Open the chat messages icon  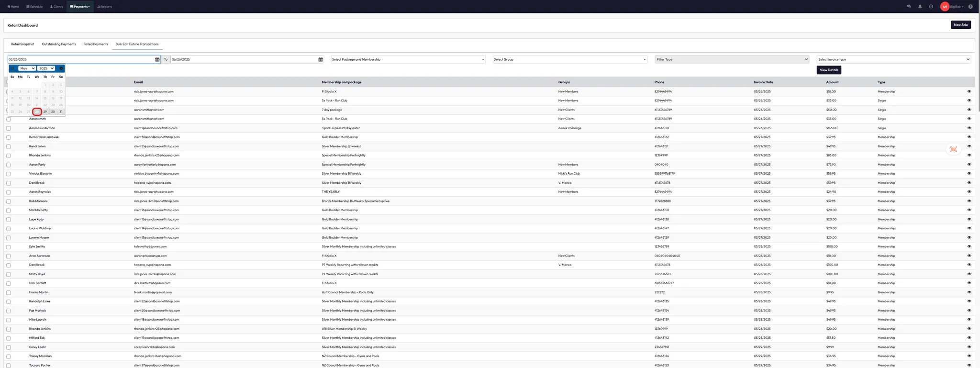[x=909, y=7]
